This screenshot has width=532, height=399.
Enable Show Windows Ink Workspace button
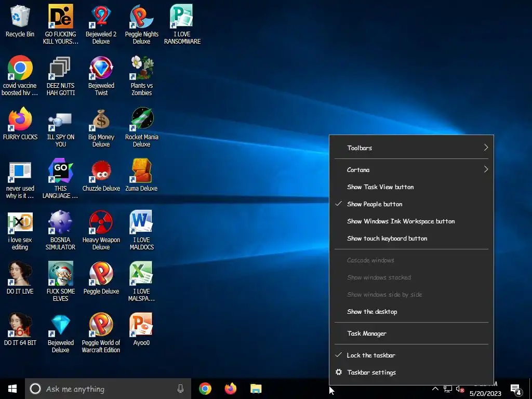(411, 221)
